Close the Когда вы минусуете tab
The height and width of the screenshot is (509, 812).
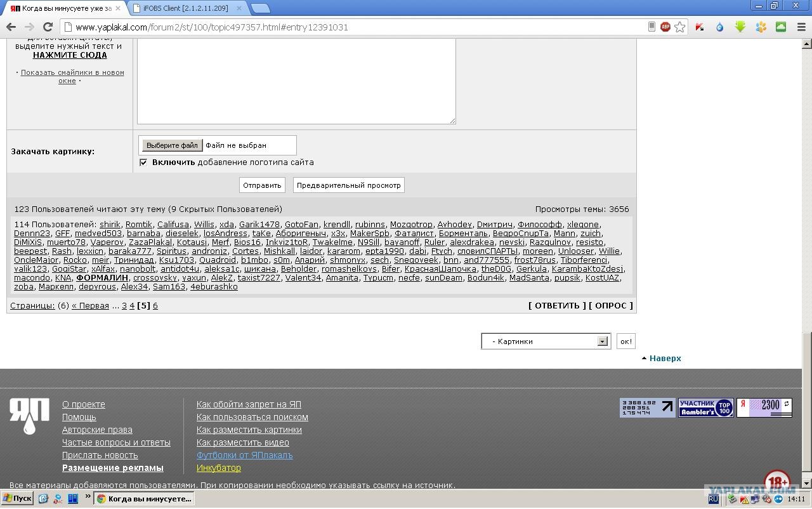click(117, 8)
